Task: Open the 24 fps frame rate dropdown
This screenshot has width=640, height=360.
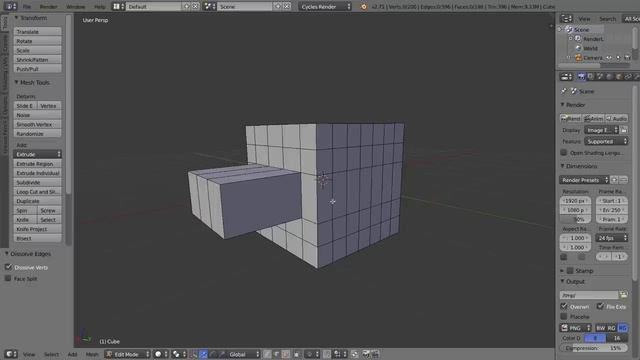Action: pos(611,238)
